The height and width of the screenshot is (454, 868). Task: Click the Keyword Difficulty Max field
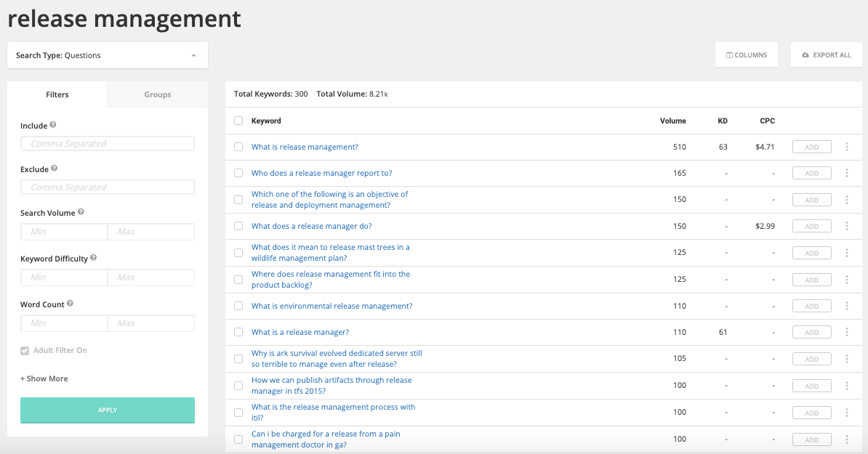click(x=151, y=277)
